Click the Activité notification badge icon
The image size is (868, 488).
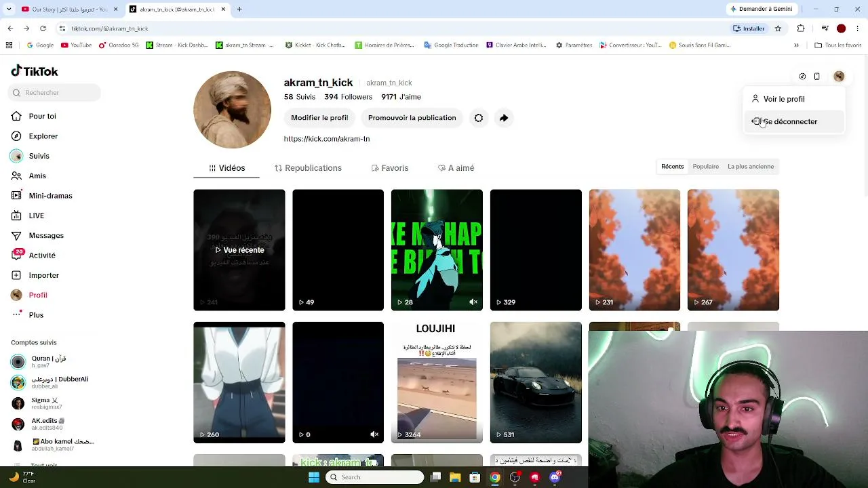coord(16,255)
